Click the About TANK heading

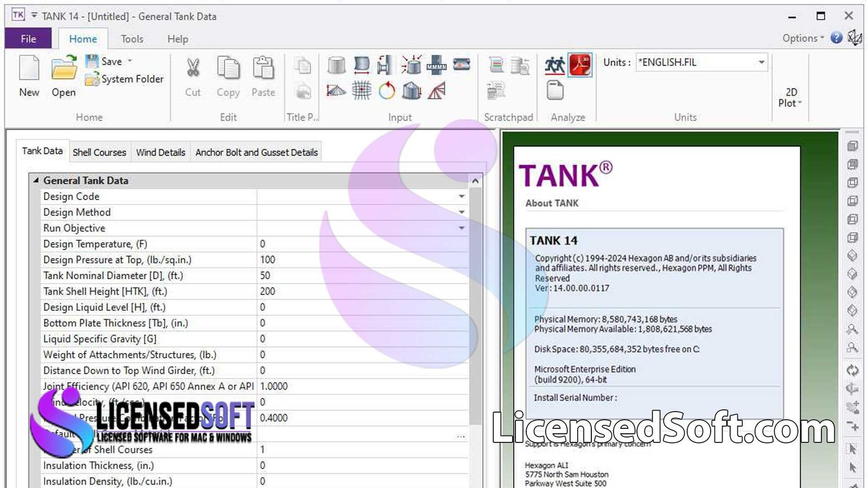pos(552,203)
